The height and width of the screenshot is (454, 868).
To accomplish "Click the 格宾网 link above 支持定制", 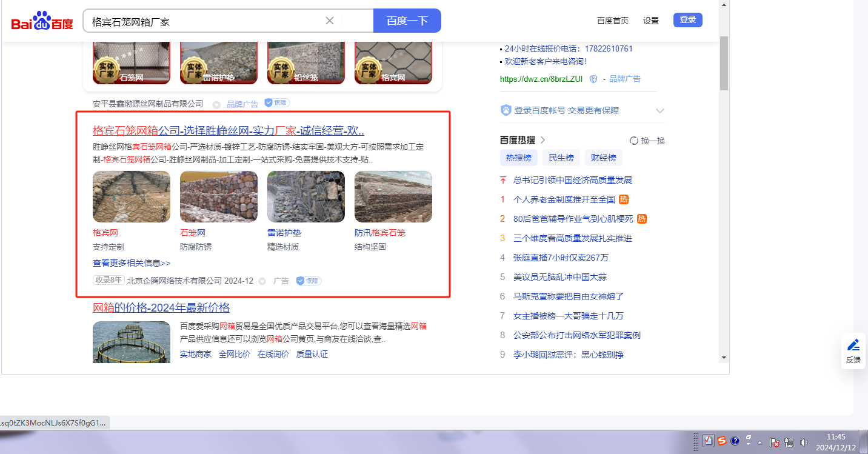I will pyautogui.click(x=105, y=233).
